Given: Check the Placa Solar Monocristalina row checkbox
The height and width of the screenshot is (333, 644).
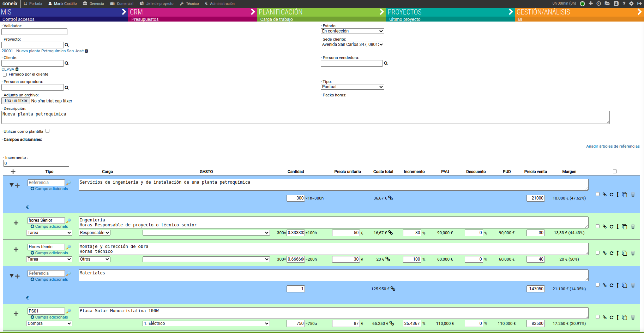Looking at the screenshot, I should pos(597,317).
